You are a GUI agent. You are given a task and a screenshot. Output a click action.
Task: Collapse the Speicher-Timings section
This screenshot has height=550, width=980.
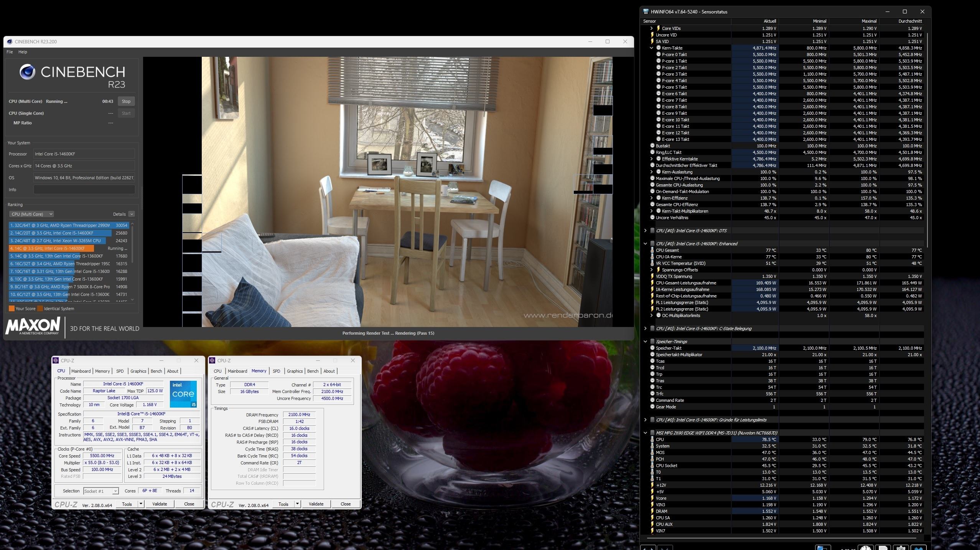pos(645,342)
